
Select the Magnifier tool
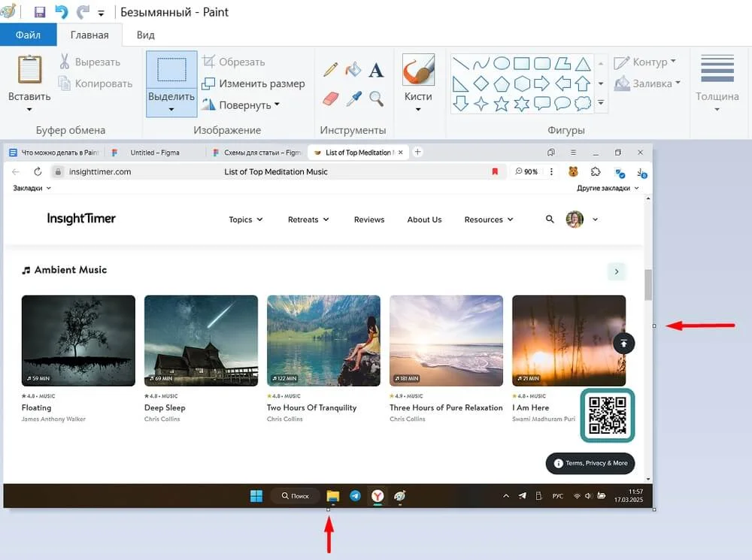pos(376,98)
